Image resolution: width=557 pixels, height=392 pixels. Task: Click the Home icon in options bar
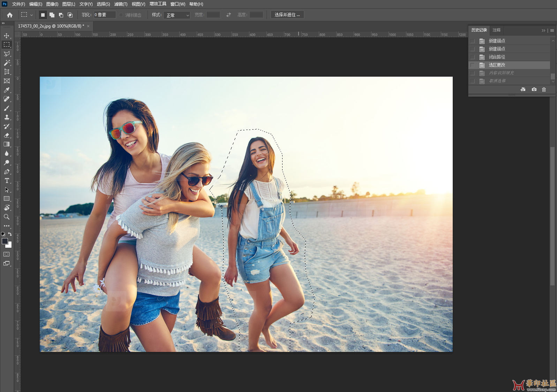coord(10,15)
